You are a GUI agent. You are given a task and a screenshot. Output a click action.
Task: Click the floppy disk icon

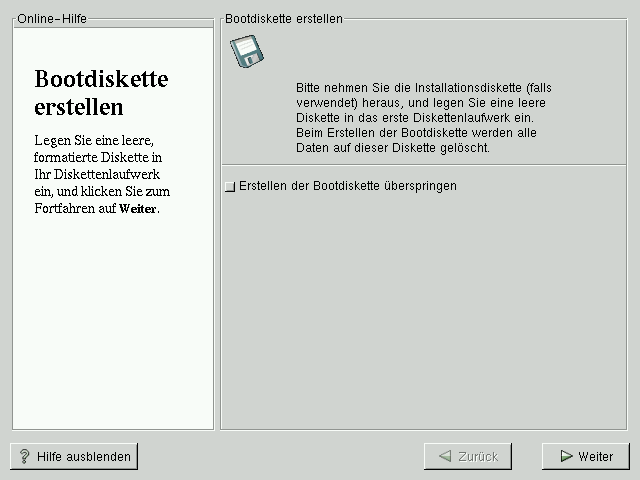click(x=246, y=51)
